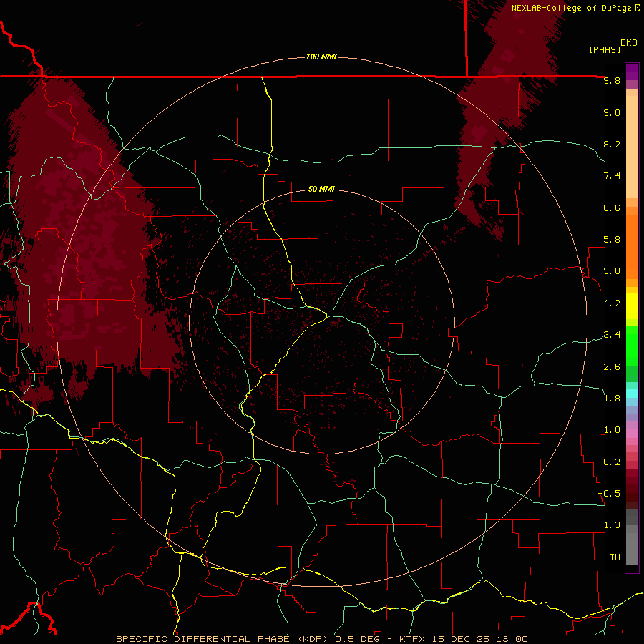Click the bright green segment of the color bar

pyautogui.click(x=632, y=346)
